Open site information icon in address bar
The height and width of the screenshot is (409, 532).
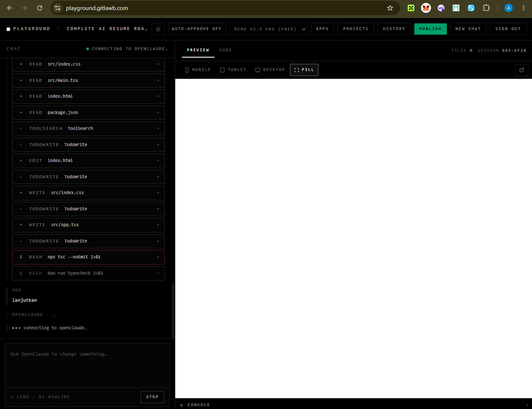57,8
